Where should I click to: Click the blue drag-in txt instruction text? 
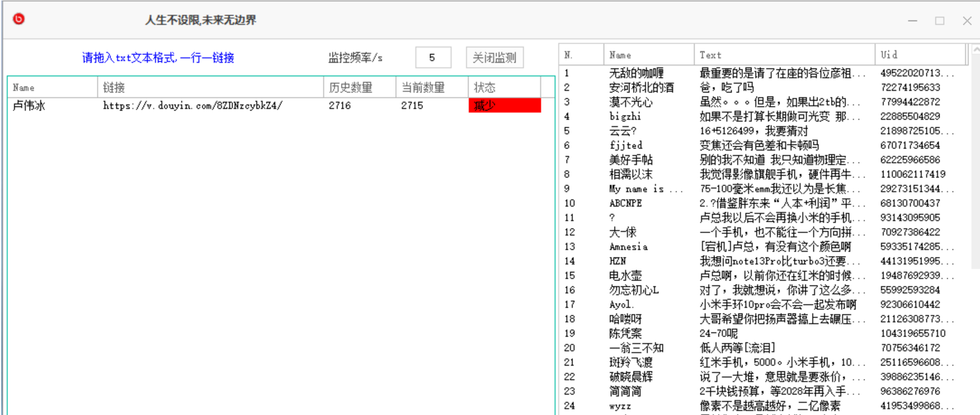pos(158,57)
